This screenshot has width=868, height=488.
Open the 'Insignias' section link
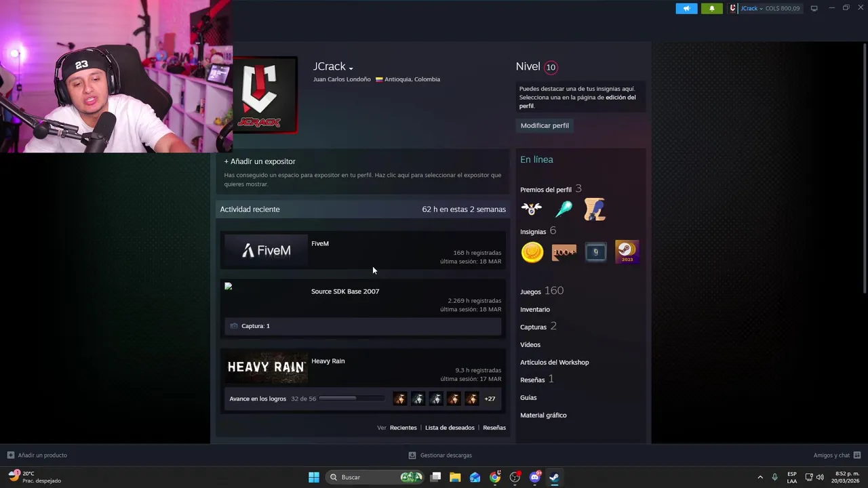(533, 232)
